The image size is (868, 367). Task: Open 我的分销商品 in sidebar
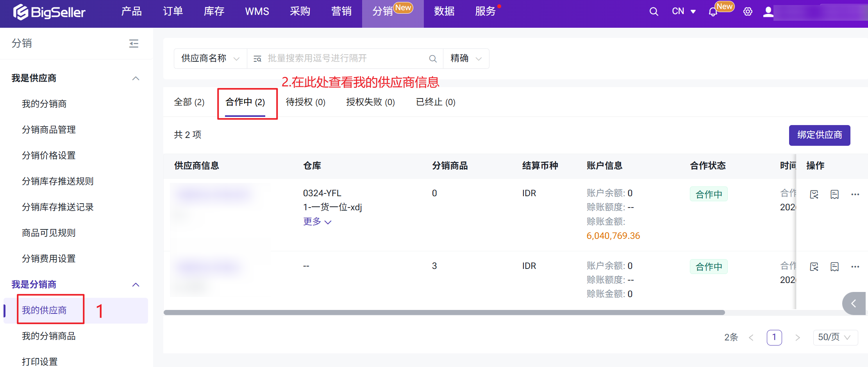pyautogui.click(x=49, y=336)
